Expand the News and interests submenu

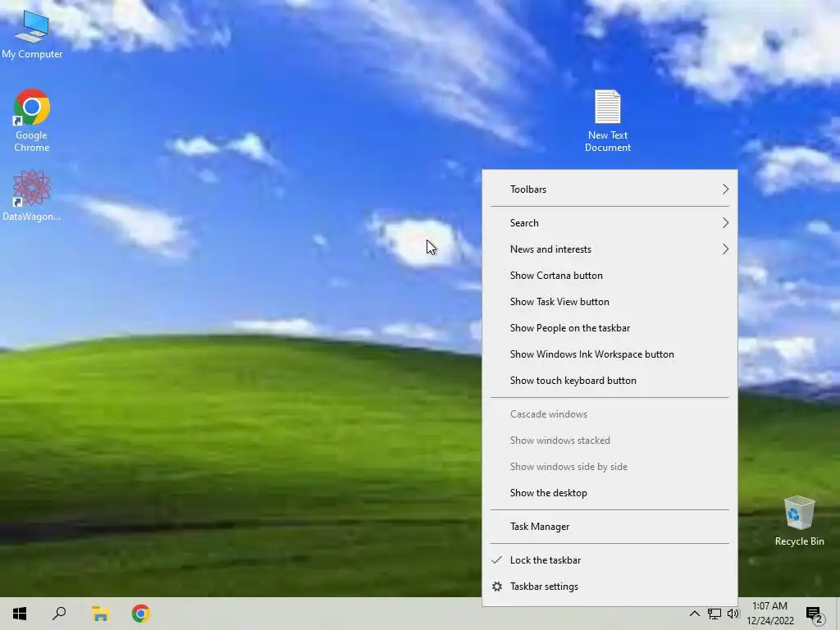tap(609, 249)
